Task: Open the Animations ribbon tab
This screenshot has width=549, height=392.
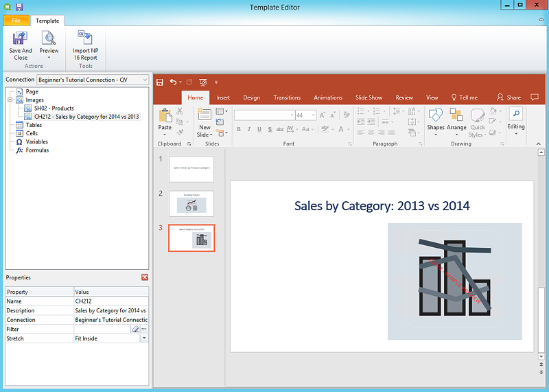Action: (x=327, y=97)
